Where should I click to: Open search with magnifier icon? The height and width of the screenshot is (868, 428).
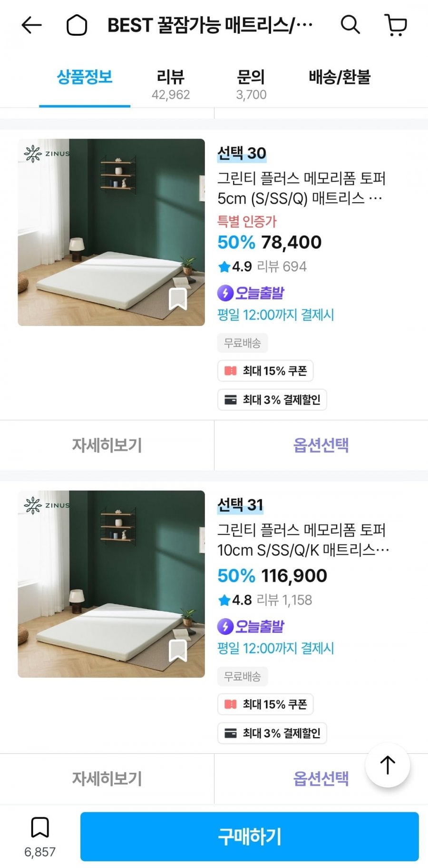click(350, 24)
